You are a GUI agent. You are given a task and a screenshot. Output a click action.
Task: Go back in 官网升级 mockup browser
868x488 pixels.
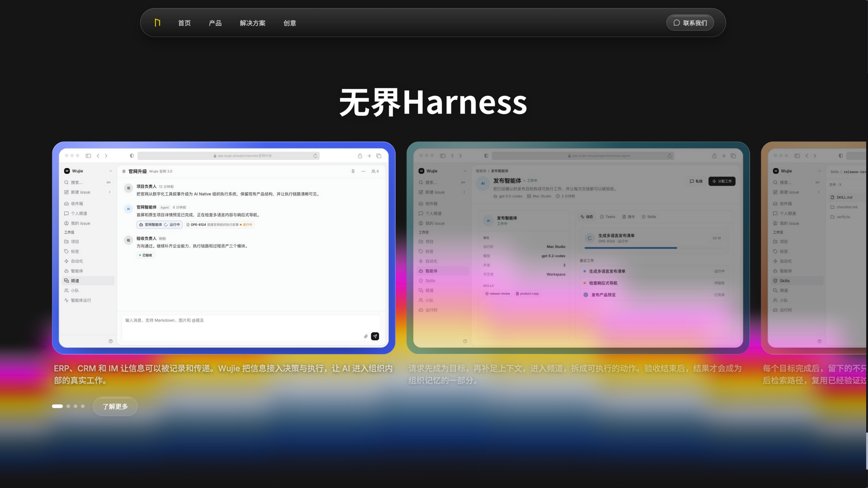coord(98,156)
